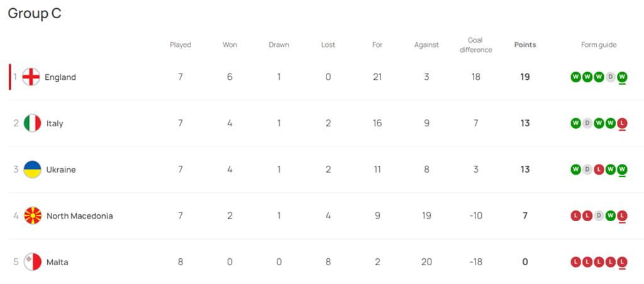Click the Ukraine flag icon
Screen dimensions: 644x284
tap(33, 170)
